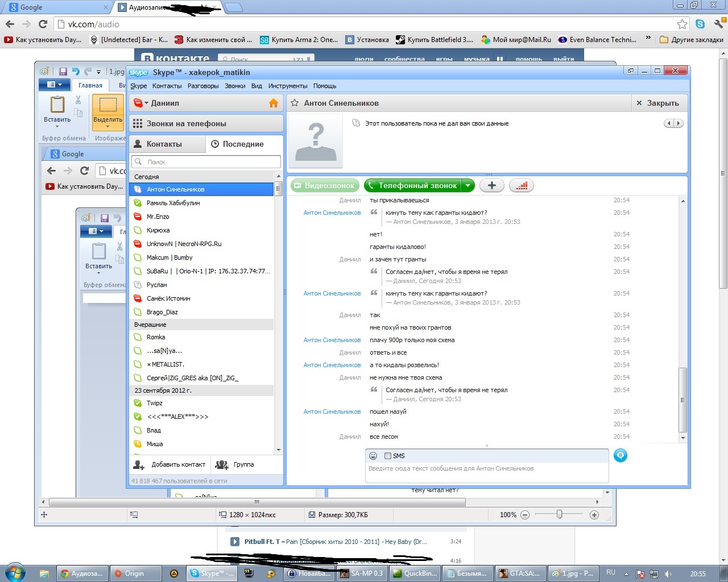The width and height of the screenshot is (728, 582).
Task: Open the Контакты menu
Action: click(167, 86)
